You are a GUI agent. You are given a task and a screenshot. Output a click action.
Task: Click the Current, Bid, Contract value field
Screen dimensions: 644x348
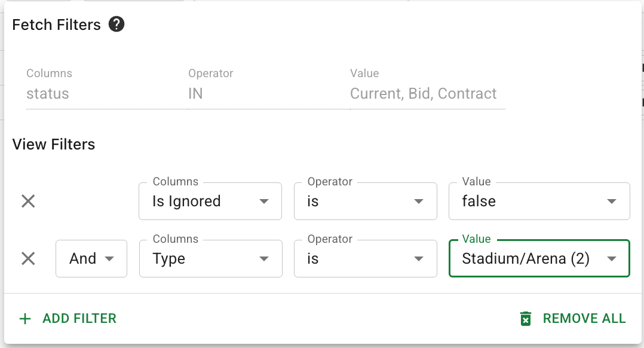click(x=428, y=94)
